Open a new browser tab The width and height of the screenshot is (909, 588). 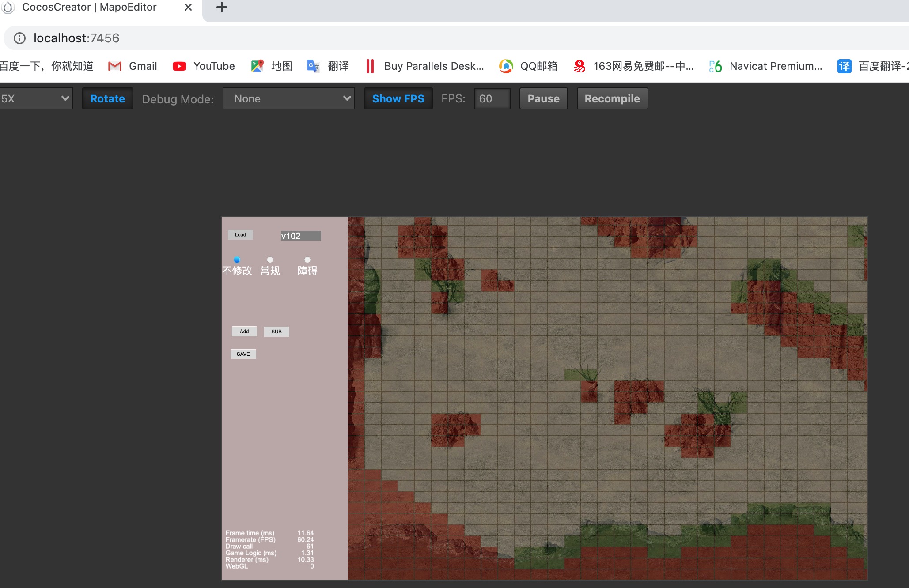[x=222, y=8]
